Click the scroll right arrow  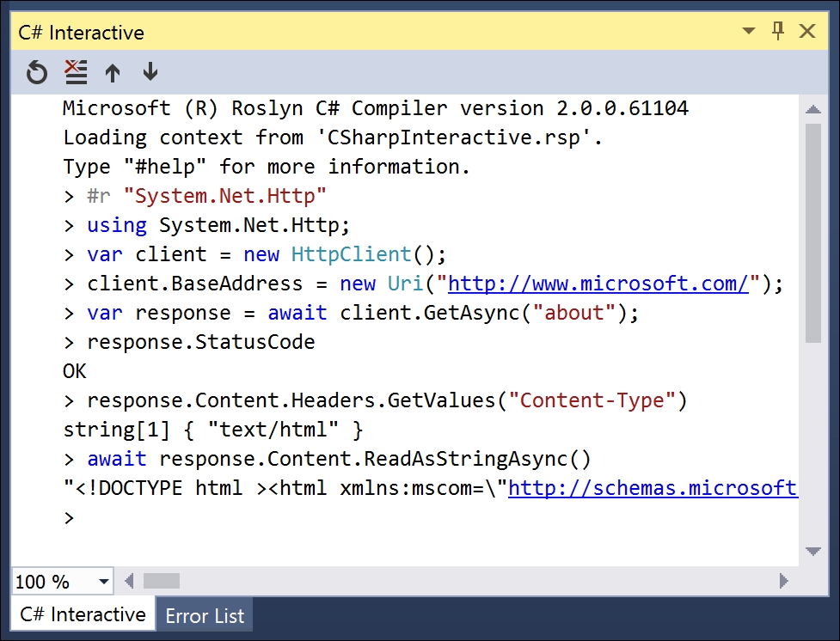784,581
